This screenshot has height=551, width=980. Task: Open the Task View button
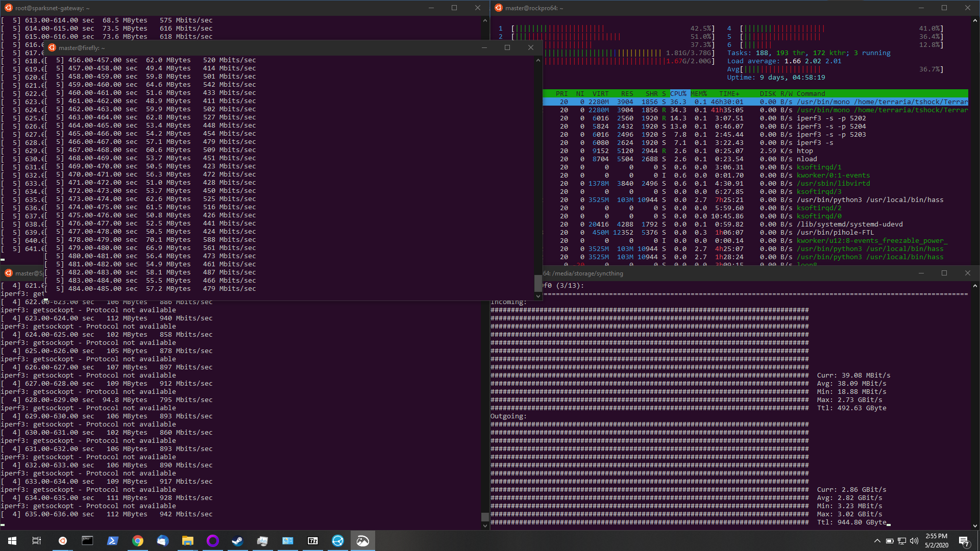pos(37,541)
